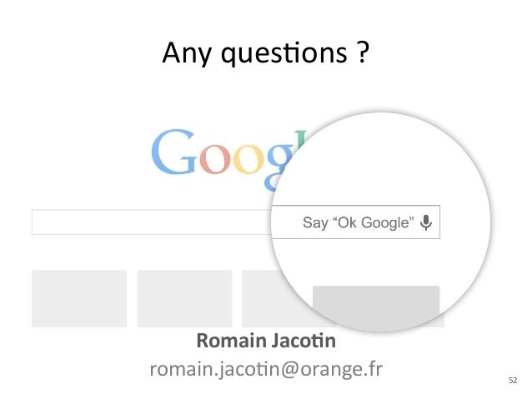
Task: Click the 'Say Ok Google' placeholder text
Action: [358, 223]
